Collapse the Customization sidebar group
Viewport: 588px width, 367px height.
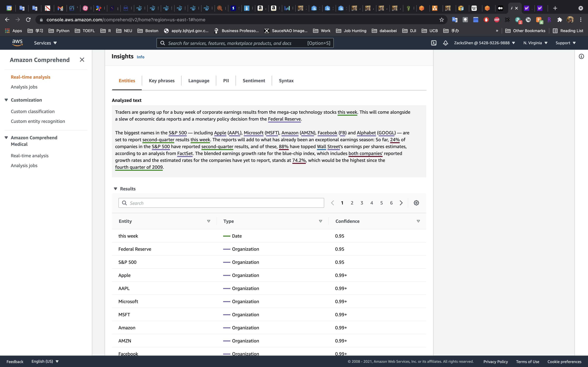pos(6,100)
